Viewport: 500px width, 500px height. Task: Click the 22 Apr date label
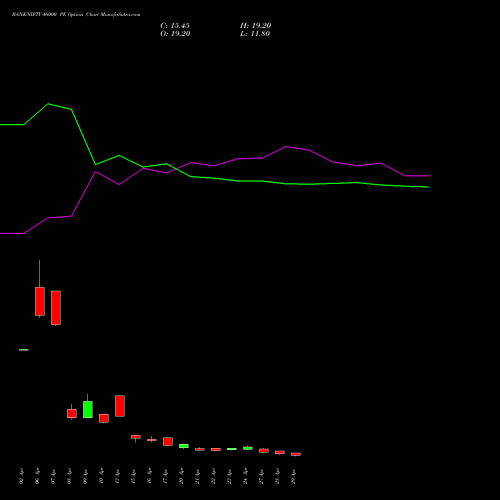click(x=213, y=477)
